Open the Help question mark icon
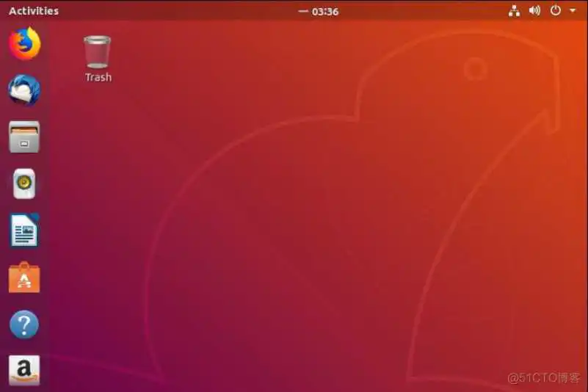The image size is (588, 392). (x=24, y=324)
